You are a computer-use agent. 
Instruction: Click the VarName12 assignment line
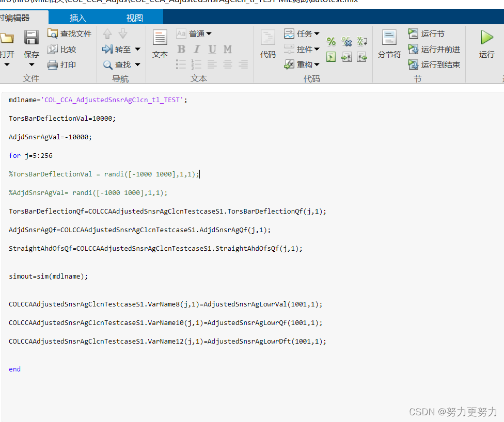[167, 342]
